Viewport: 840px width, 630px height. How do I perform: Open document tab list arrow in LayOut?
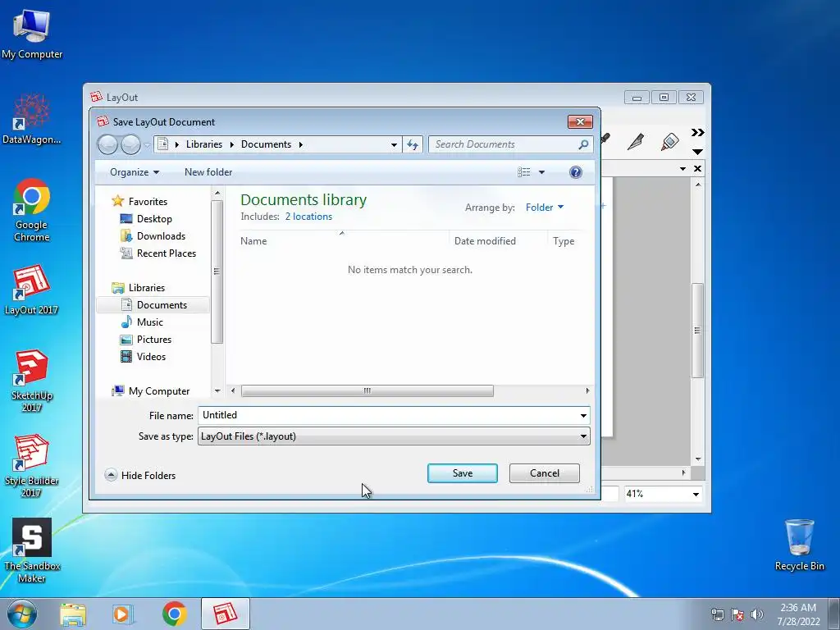pos(682,169)
